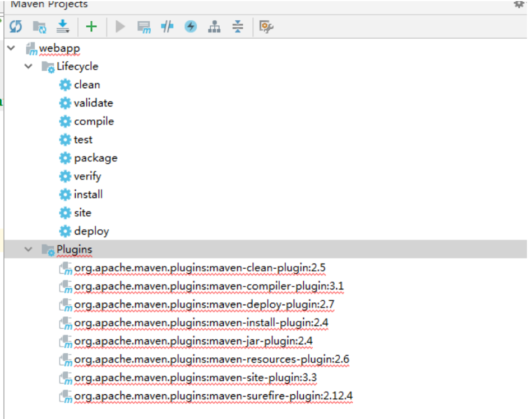This screenshot has height=419, width=532.
Task: Select the webapp project row
Action: point(59,49)
